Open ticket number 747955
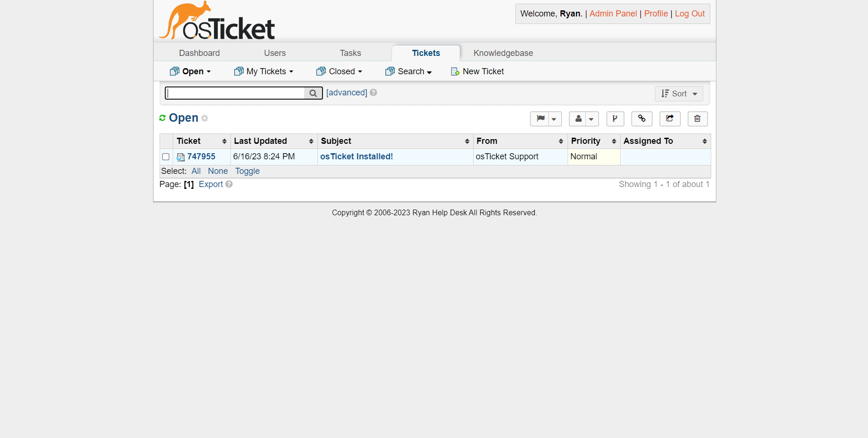 [x=201, y=156]
